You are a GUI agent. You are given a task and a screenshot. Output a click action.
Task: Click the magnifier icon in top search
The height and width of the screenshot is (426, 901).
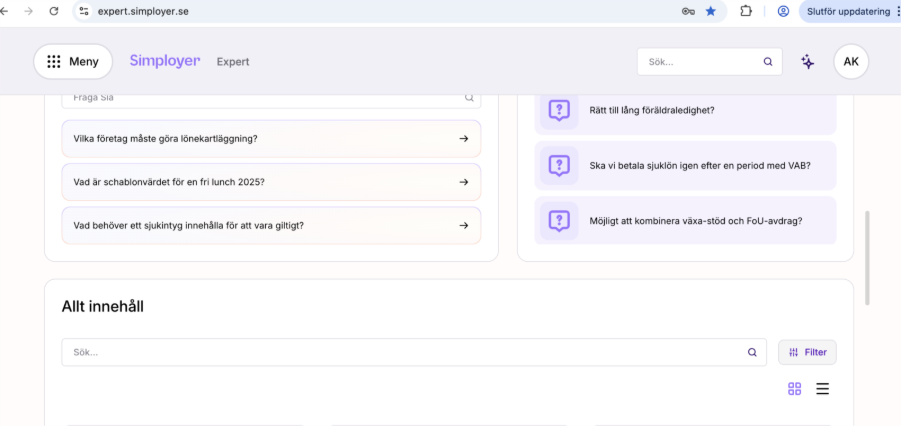tap(768, 62)
